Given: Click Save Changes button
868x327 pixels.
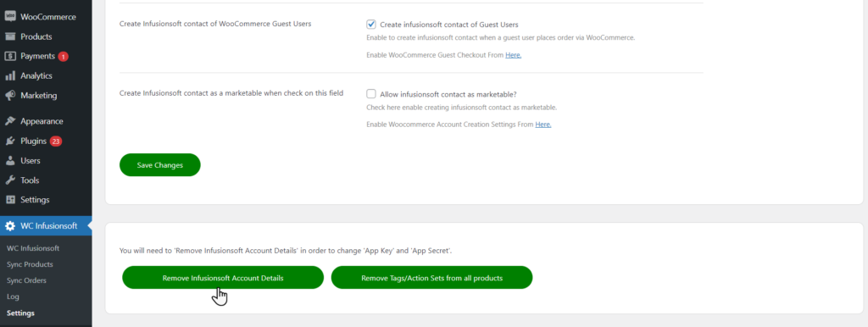Looking at the screenshot, I should tap(160, 165).
